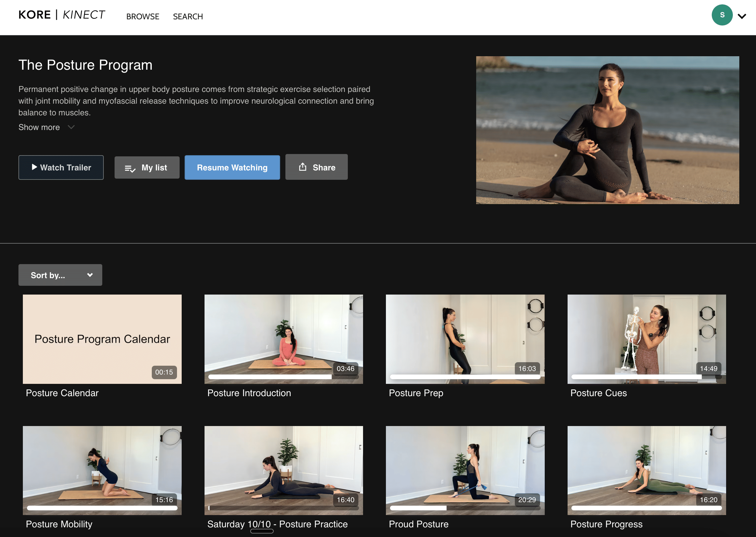756x537 pixels.
Task: Open the Posture Mobility video thumbnail
Action: [102, 470]
